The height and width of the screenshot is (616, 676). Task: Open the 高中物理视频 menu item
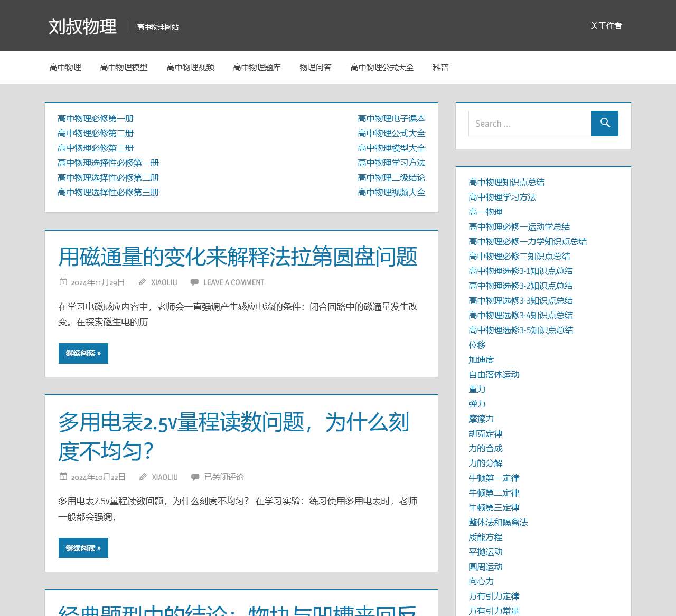tap(191, 67)
